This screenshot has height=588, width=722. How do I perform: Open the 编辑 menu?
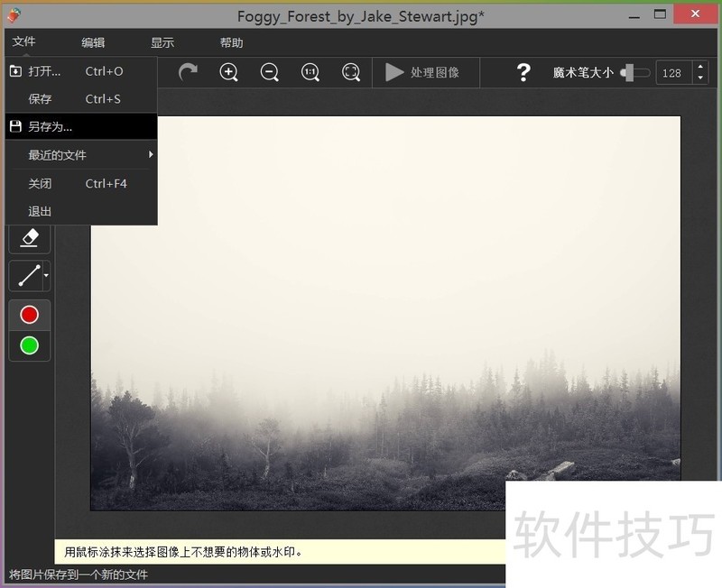pyautogui.click(x=95, y=41)
